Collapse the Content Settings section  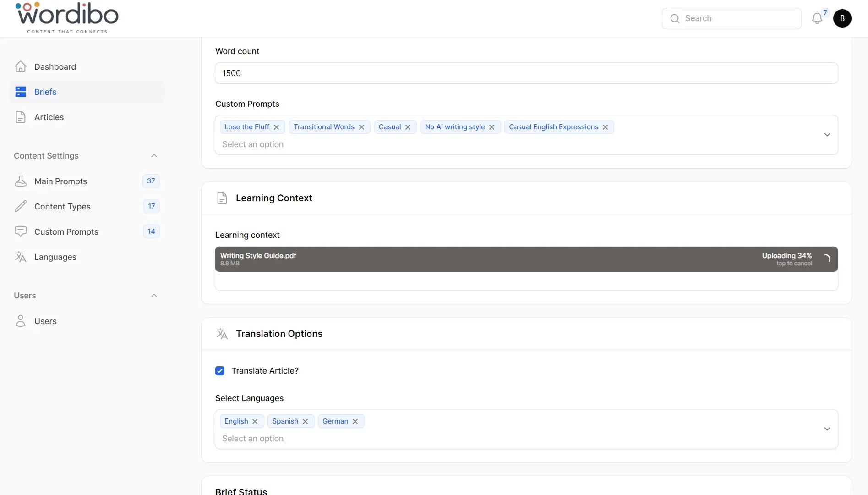[x=154, y=155]
